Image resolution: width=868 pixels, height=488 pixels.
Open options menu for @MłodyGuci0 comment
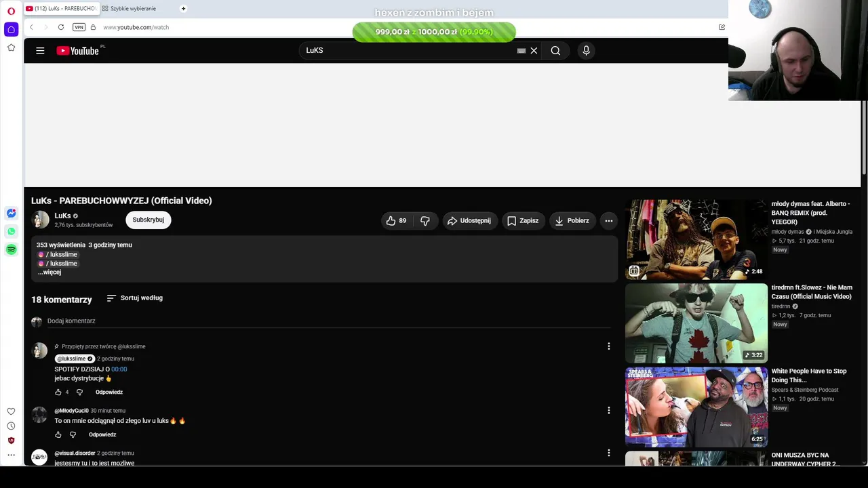608,410
